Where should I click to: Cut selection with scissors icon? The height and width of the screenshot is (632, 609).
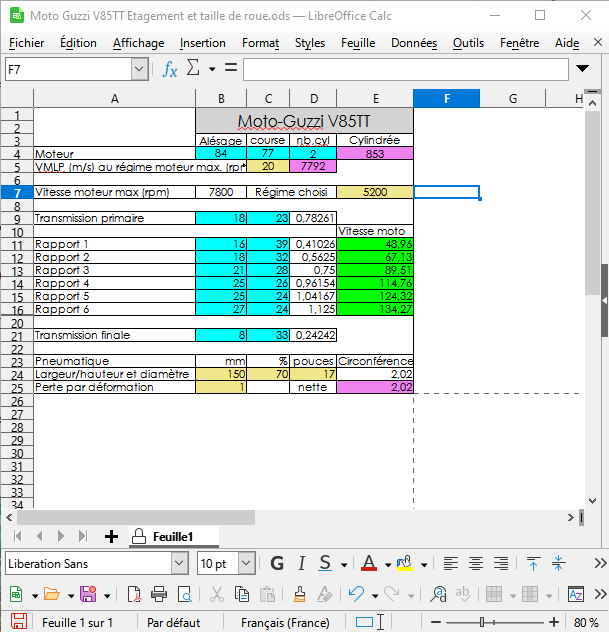coord(217,594)
